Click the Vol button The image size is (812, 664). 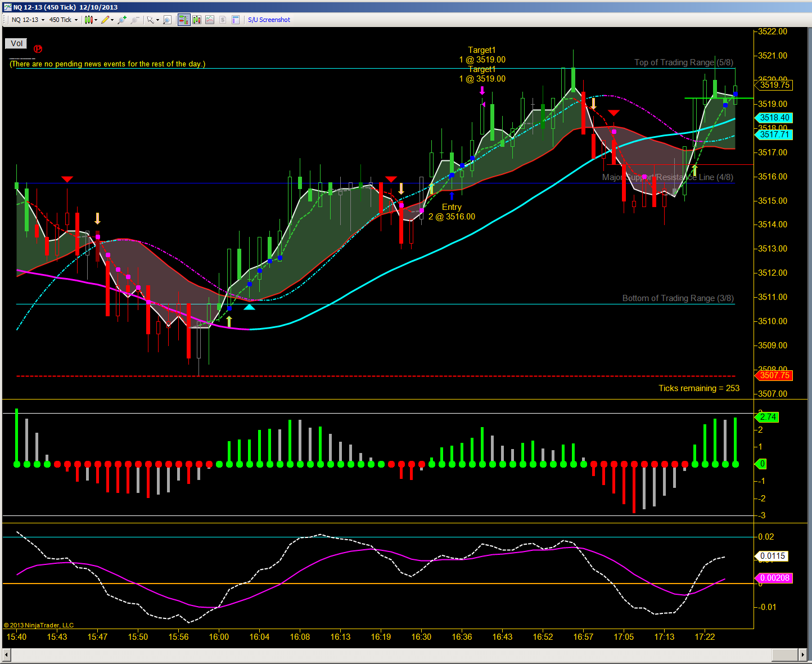[16, 43]
